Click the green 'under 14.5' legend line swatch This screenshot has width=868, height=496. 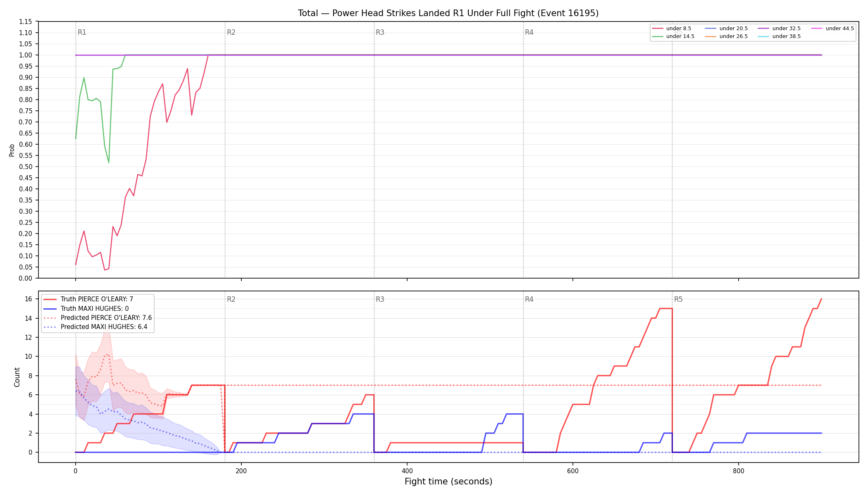[x=658, y=36]
